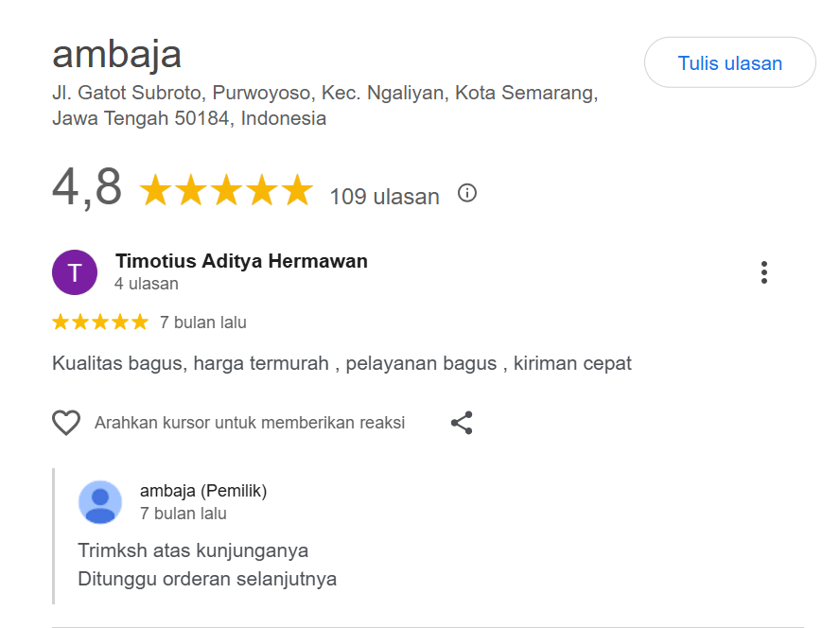Click the review's 7 bulan lalu timestamp
Screen dimensions: 840x628
pyautogui.click(x=203, y=323)
